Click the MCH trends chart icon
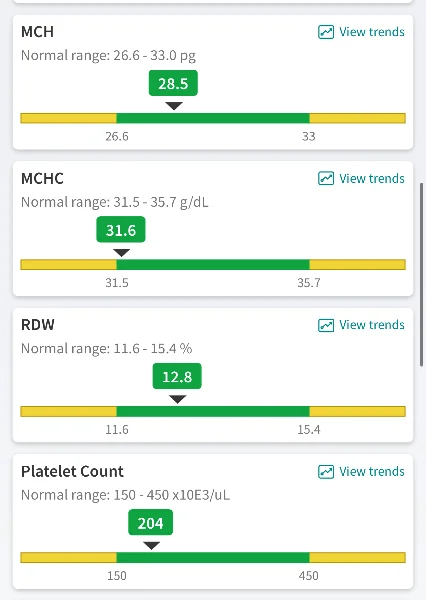The height and width of the screenshot is (600, 426). (x=326, y=32)
